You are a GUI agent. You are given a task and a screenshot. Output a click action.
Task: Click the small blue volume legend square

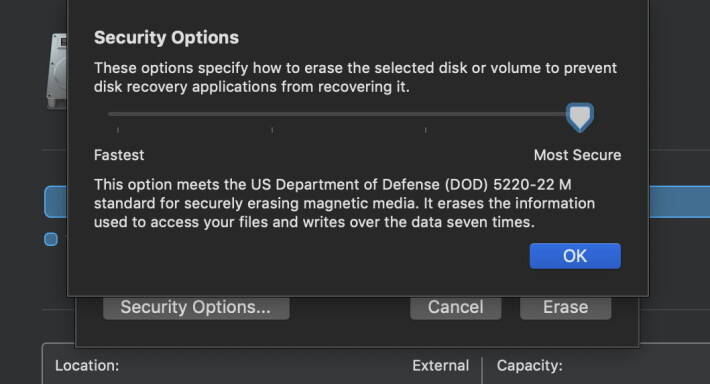pos(51,239)
